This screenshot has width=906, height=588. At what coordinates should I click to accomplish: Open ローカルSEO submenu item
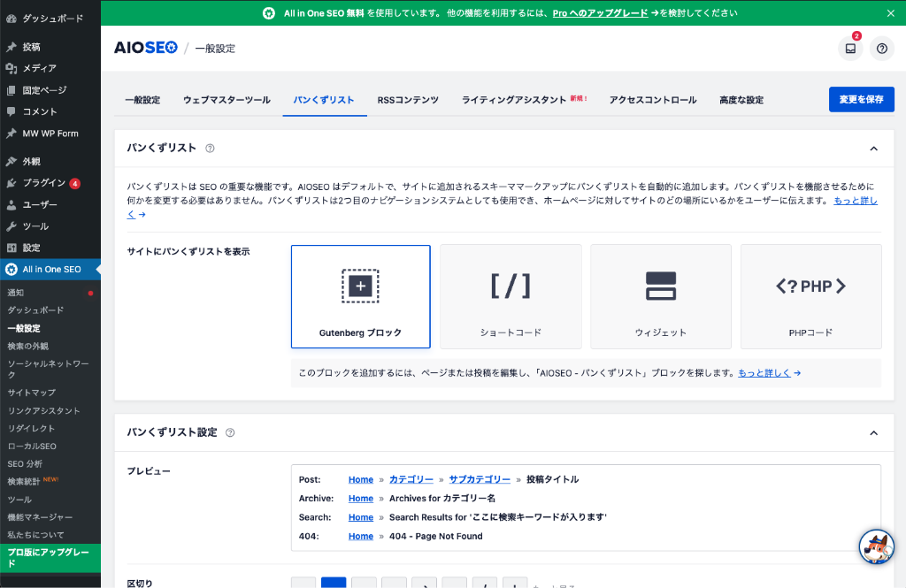click(50, 447)
